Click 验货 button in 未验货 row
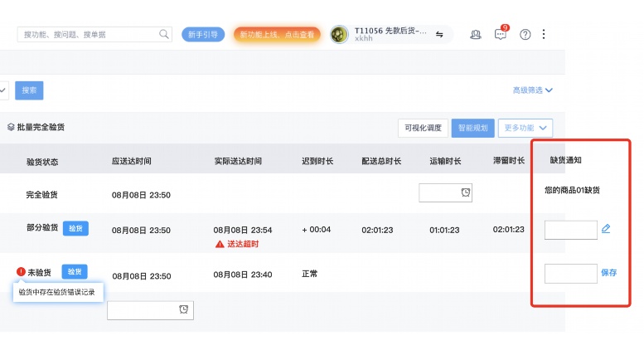Screen dimensions: 644x355 coord(75,271)
